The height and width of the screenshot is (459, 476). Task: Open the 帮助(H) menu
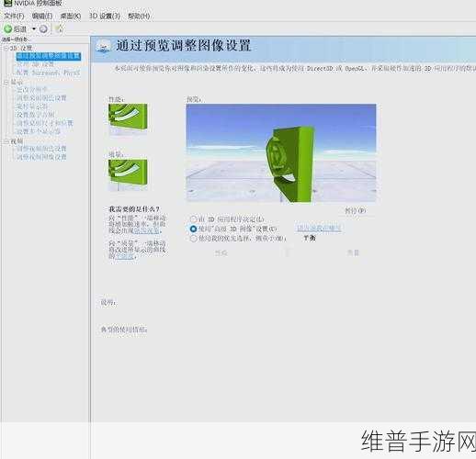tap(139, 16)
